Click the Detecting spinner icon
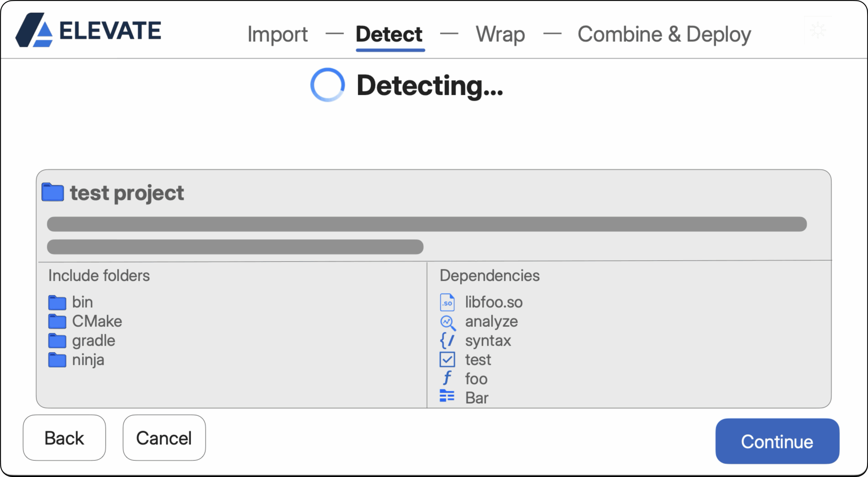Image resolution: width=868 pixels, height=477 pixels. (328, 85)
